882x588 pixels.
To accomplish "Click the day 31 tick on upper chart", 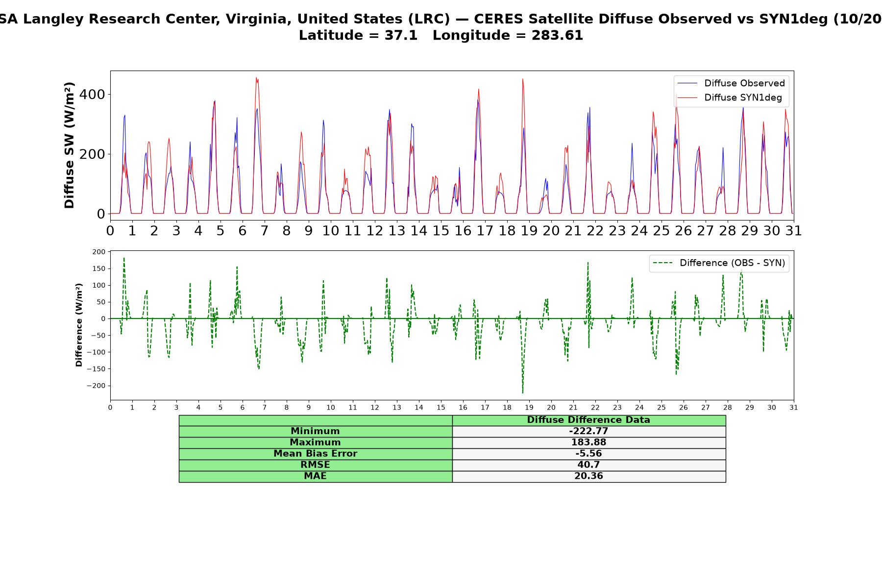I will tap(793, 230).
